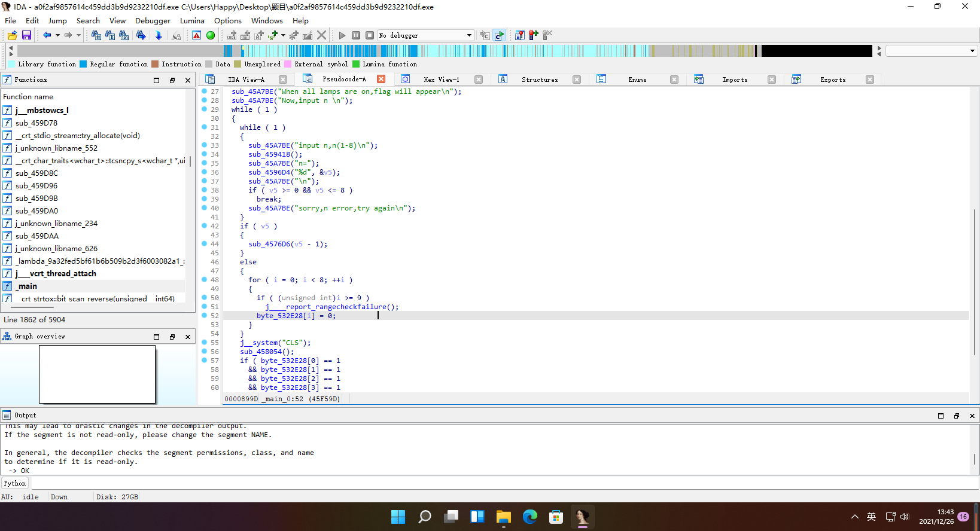Click the Python console language button

pos(15,483)
